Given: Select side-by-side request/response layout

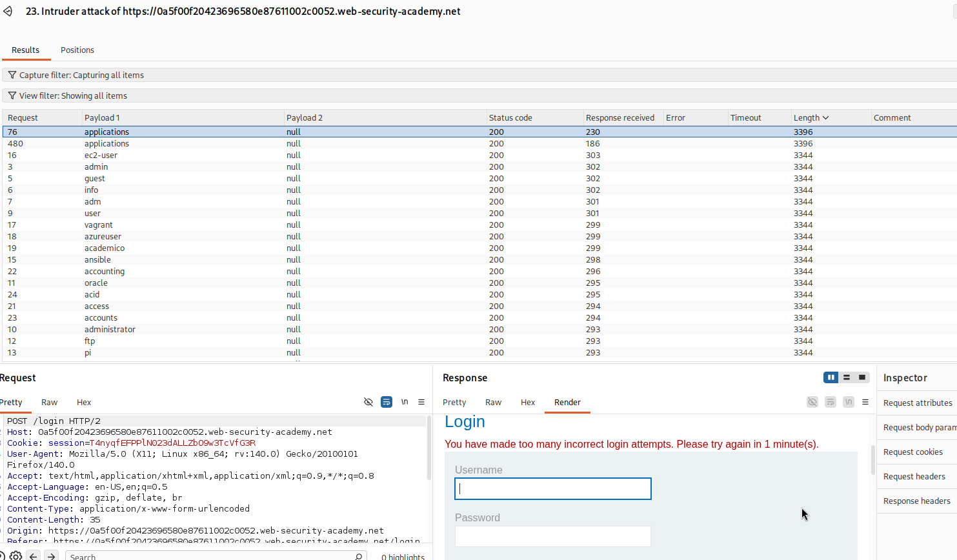Looking at the screenshot, I should tap(831, 377).
